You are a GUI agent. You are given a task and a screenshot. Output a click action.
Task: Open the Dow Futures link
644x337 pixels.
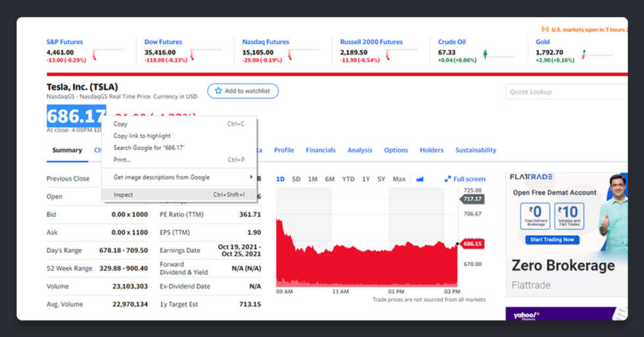163,42
